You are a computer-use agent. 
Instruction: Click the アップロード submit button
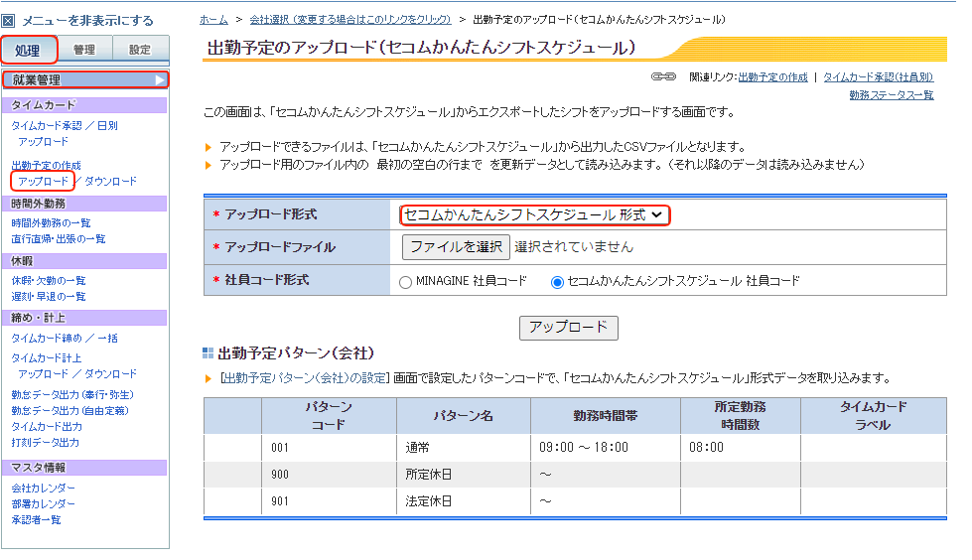pyautogui.click(x=568, y=328)
